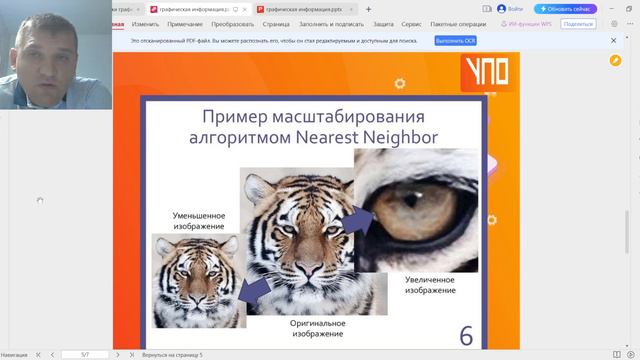Click the Обновить сейчас upgrade button
The height and width of the screenshot is (360, 640).
[565, 9]
